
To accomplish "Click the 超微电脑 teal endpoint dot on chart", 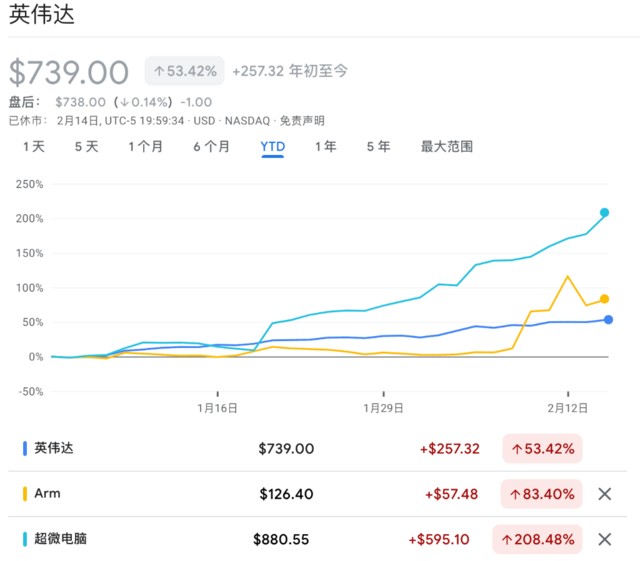I will [604, 213].
